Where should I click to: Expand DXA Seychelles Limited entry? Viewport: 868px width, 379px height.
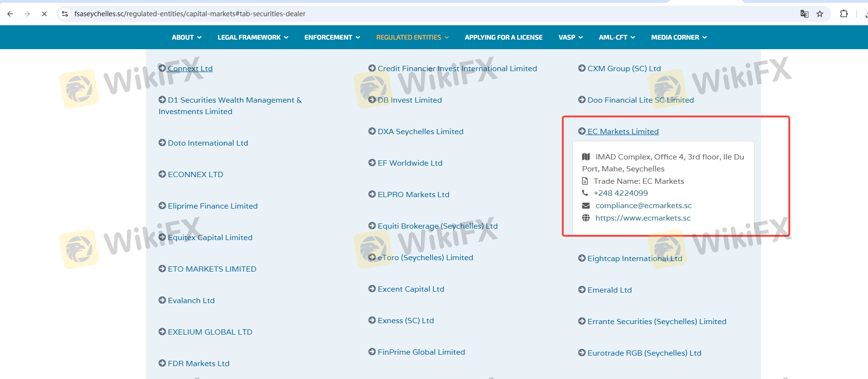pos(416,131)
